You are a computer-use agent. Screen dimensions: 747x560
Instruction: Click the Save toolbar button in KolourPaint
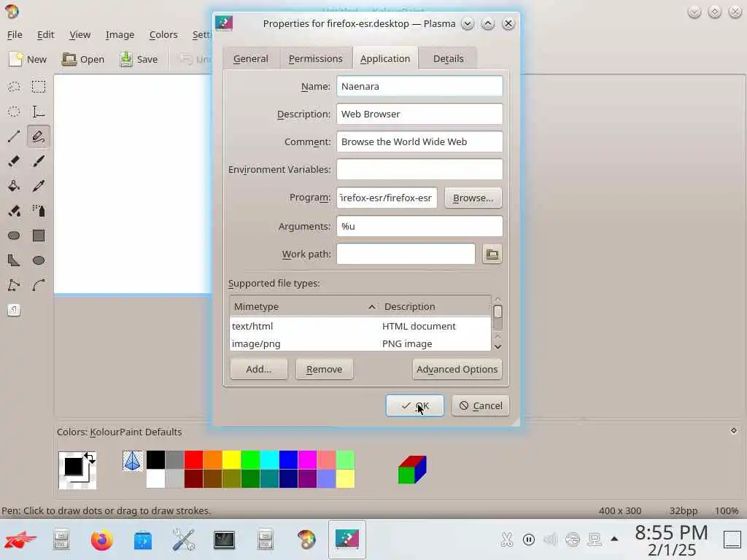pyautogui.click(x=139, y=59)
